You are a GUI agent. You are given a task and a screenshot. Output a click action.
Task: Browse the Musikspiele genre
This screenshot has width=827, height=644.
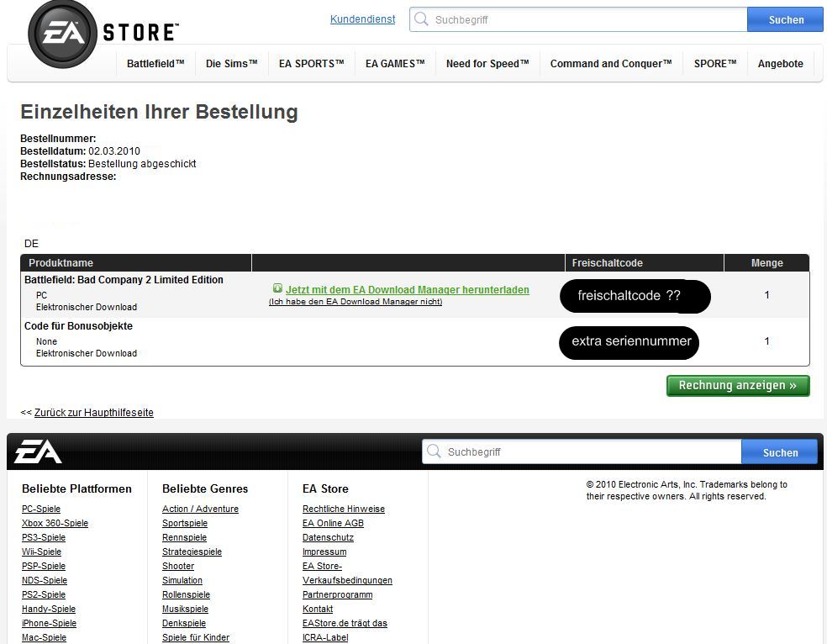pos(185,609)
